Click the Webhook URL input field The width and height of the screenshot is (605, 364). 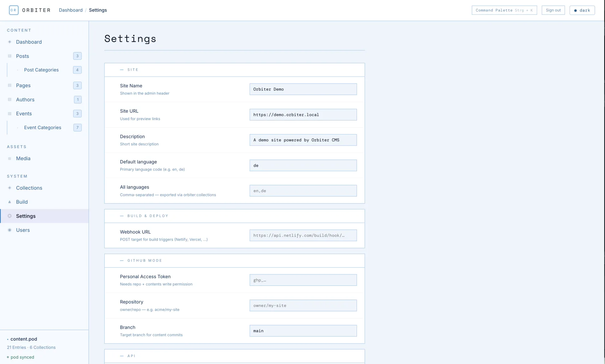[303, 236]
